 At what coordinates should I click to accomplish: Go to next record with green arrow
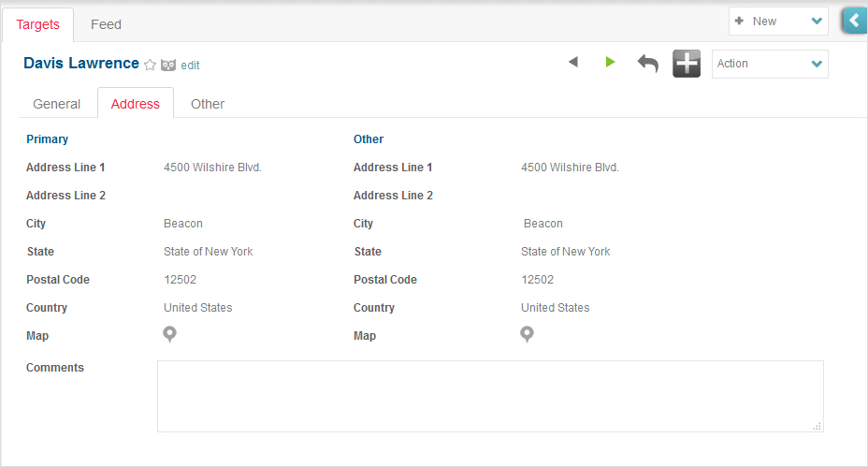(x=610, y=62)
